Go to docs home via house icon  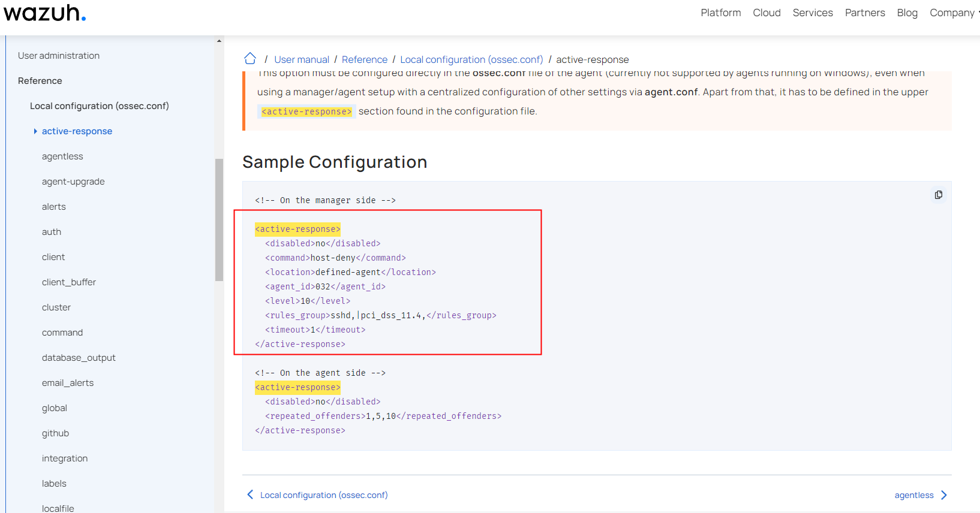250,59
